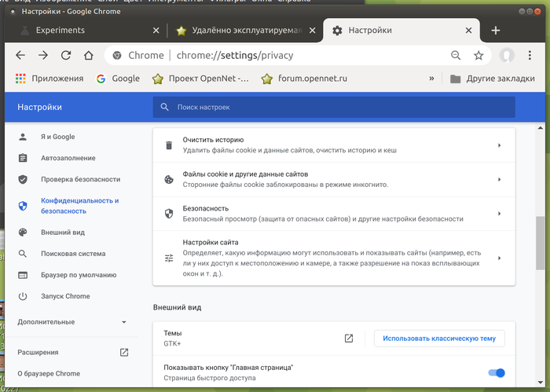Image resolution: width=550 pixels, height=392 pixels.
Task: Click the Поиск настроек search field
Action: pyautogui.click(x=334, y=107)
